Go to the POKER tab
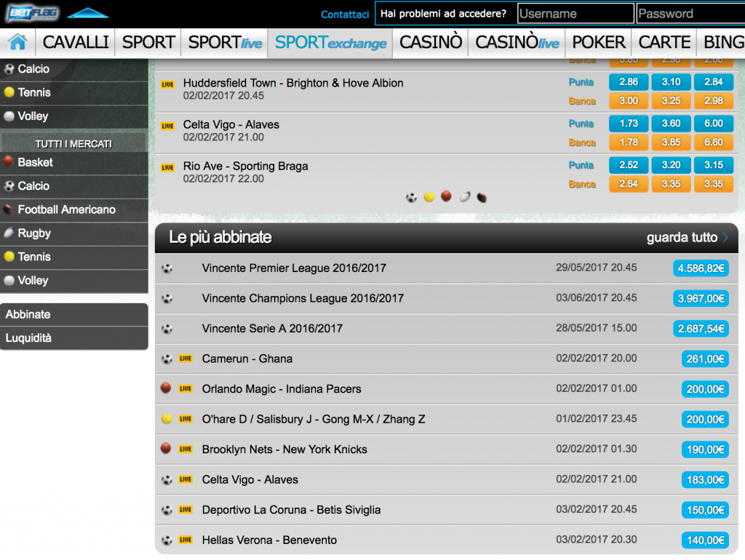745x560 pixels. [x=599, y=42]
